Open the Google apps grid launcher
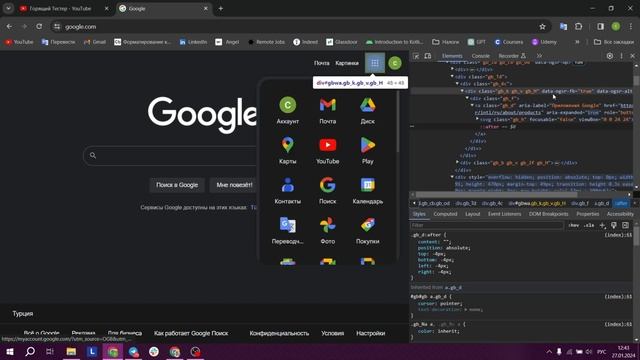This screenshot has width=640, height=360. coord(375,63)
